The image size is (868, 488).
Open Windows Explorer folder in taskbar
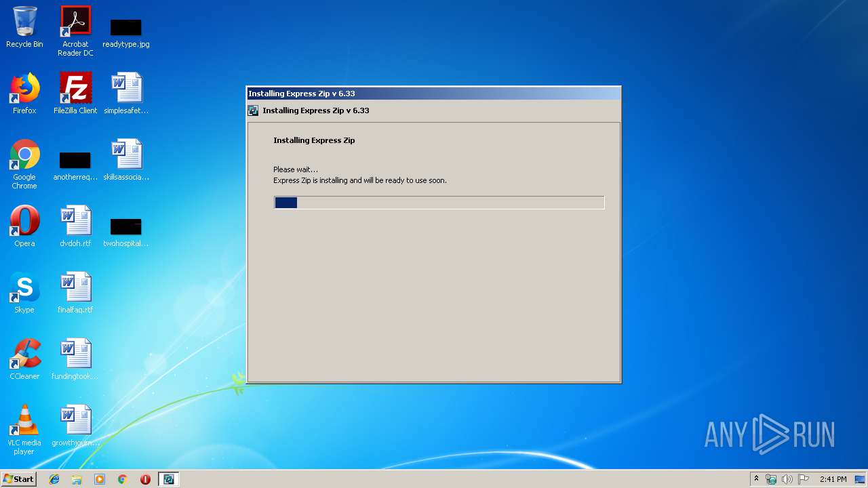[77, 479]
